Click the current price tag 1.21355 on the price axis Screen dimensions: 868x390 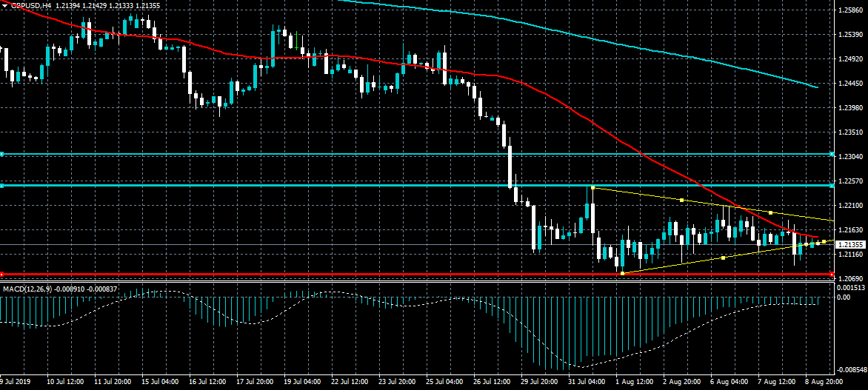click(852, 244)
